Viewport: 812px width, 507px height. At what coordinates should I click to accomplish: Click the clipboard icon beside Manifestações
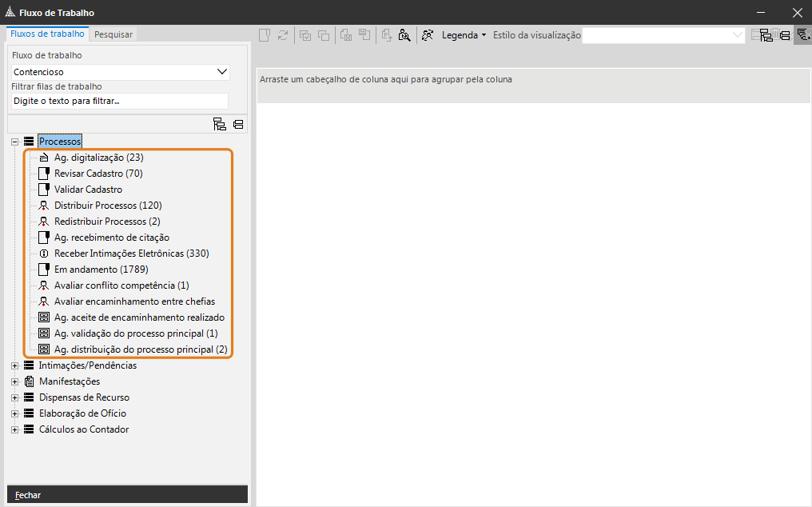coord(30,381)
